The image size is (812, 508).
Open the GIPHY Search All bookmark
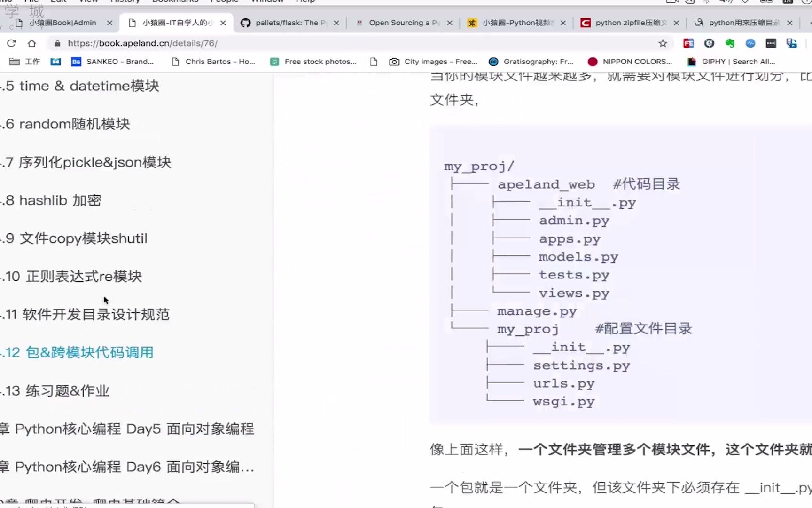pos(731,62)
